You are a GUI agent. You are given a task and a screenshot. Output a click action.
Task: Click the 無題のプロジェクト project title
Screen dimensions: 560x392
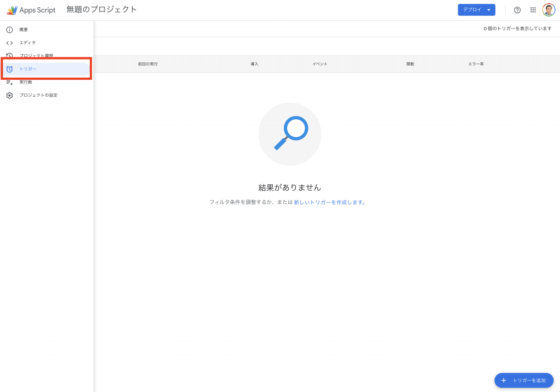102,10
